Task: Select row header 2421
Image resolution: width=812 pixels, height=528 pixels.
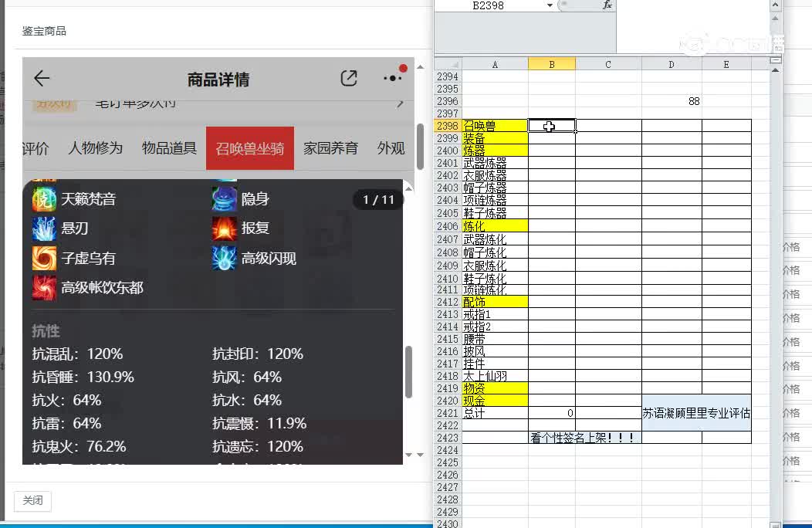Action: (x=448, y=413)
